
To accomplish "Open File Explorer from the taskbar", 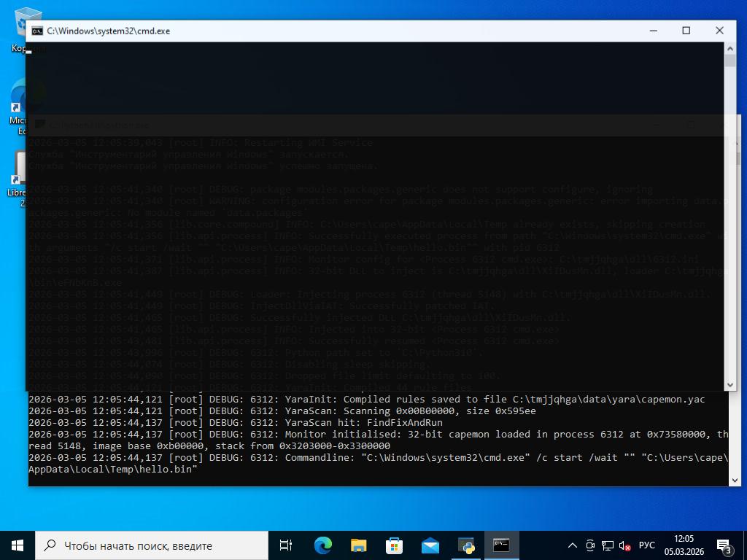I will pos(358,545).
